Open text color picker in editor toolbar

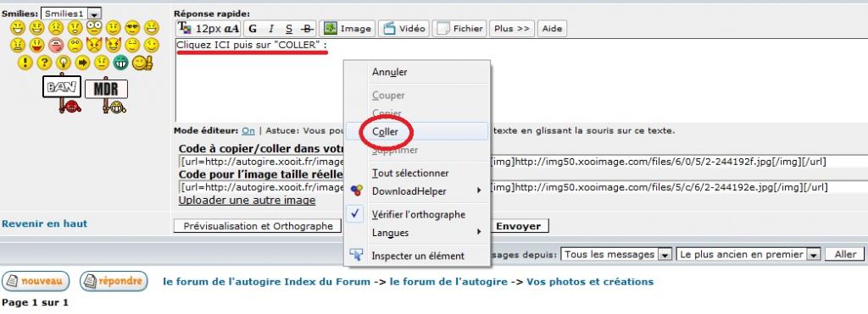[x=184, y=28]
